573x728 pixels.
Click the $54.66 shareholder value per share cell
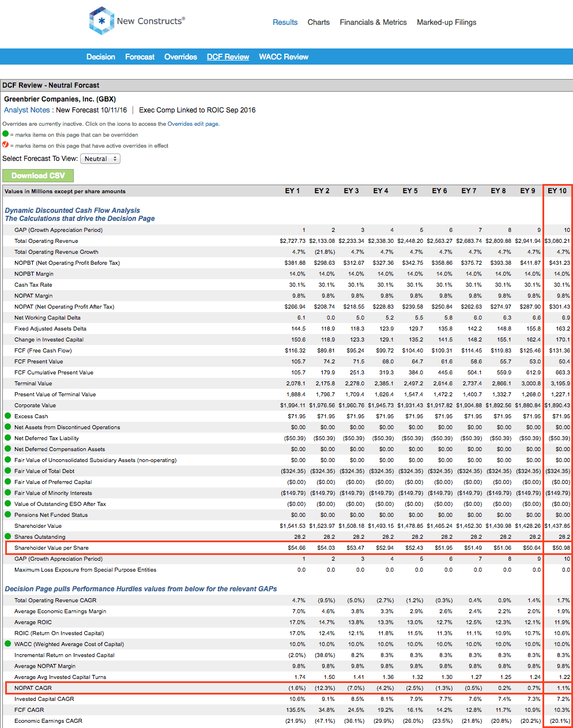point(296,548)
